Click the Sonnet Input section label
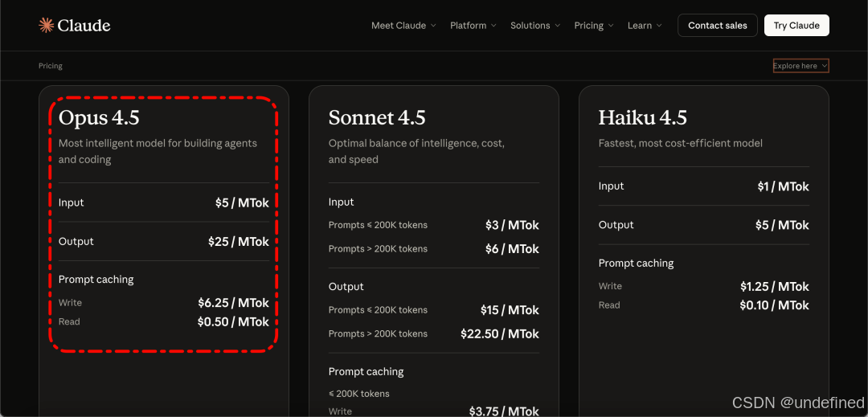Viewport: 868px width, 417px height. [x=341, y=202]
